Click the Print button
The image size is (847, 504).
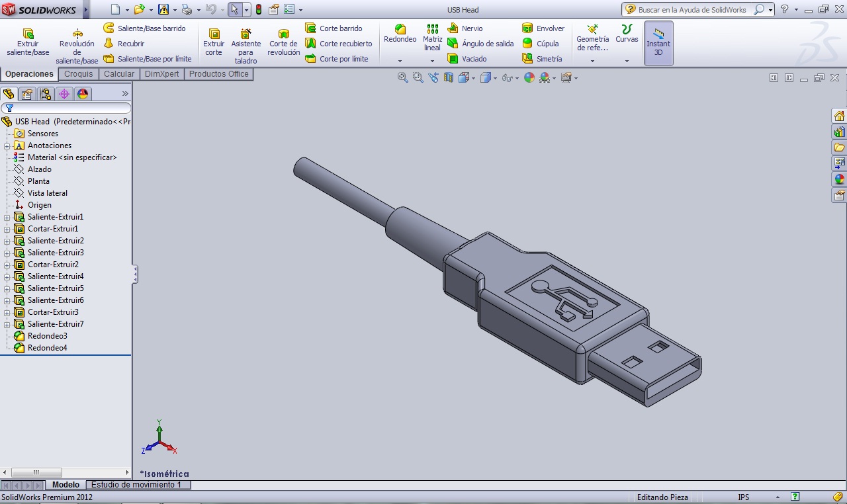point(187,10)
